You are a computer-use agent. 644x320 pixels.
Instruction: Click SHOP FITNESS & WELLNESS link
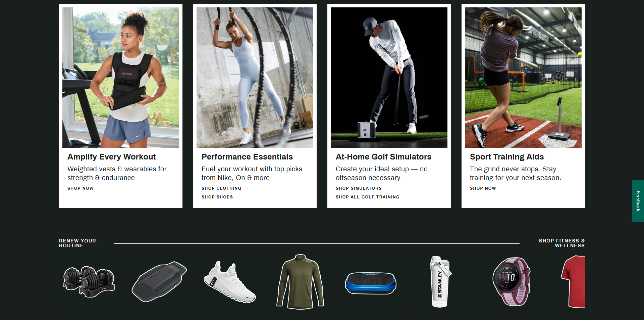562,243
